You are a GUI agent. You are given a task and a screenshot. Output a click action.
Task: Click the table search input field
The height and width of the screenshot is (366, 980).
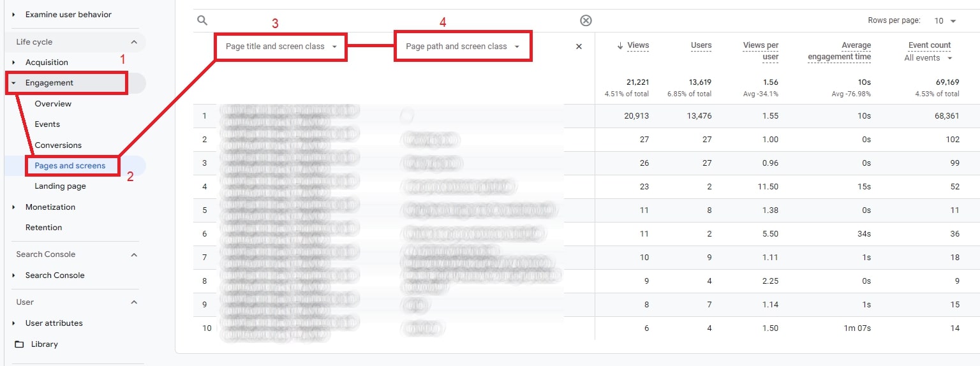click(392, 20)
